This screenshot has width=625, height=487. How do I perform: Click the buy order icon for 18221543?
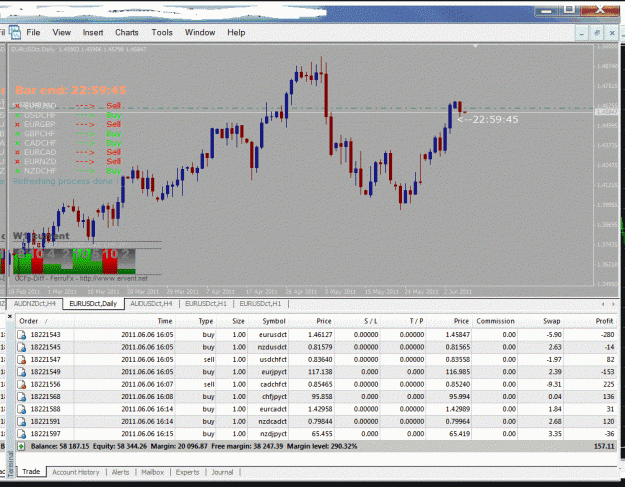22,335
